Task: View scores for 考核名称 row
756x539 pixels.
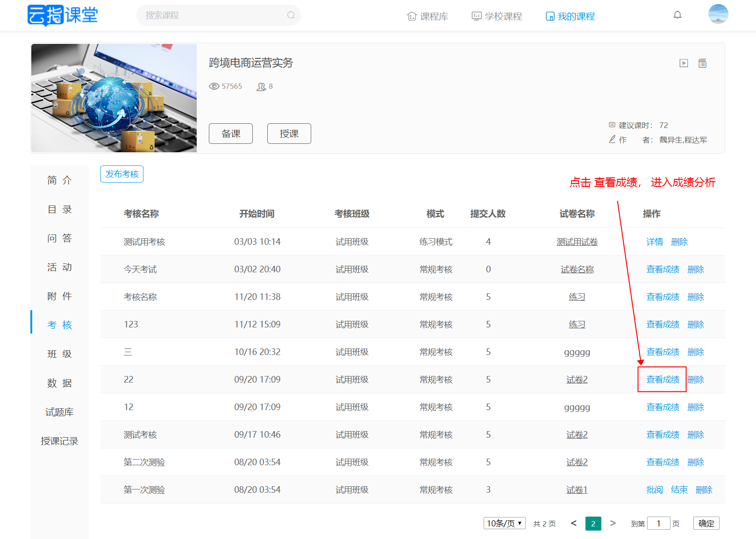Action: pos(663,297)
